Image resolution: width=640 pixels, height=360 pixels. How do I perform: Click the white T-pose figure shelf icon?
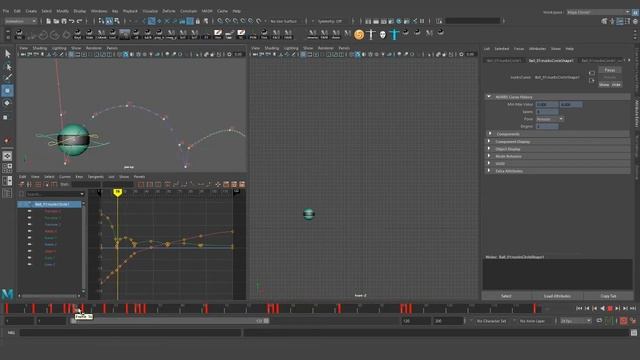(371, 34)
